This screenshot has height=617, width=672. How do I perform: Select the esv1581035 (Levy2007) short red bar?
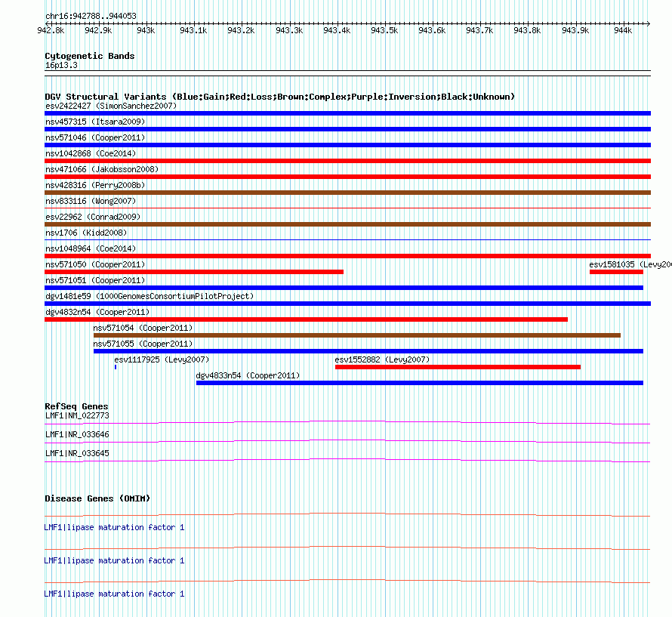coord(616,272)
